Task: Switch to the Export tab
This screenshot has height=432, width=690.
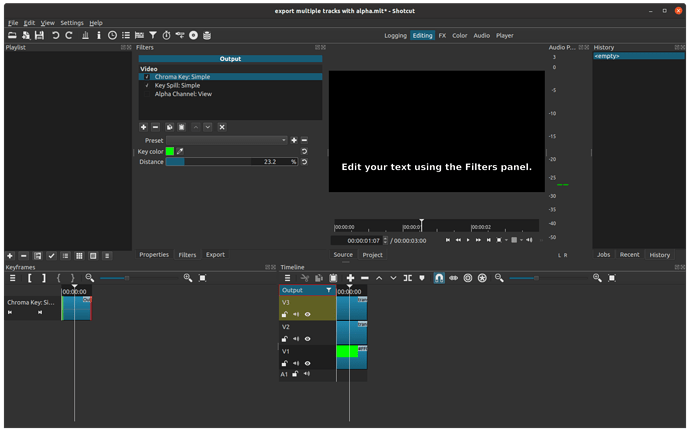Action: (215, 255)
